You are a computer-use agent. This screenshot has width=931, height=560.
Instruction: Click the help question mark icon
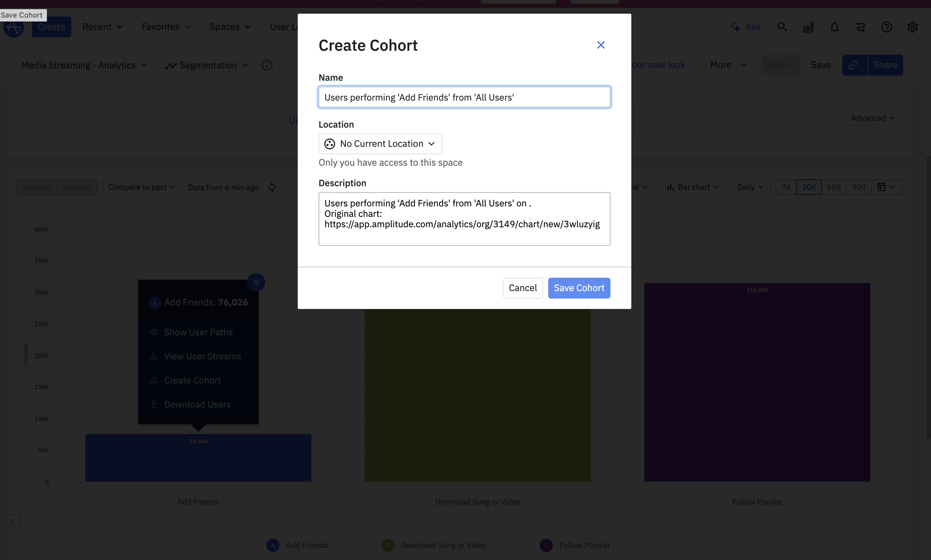[x=886, y=27]
